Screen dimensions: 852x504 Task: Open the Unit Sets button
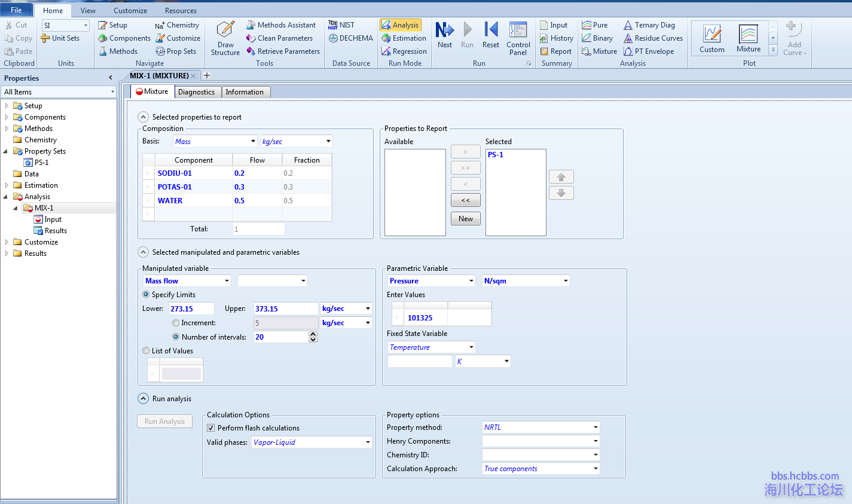click(60, 38)
